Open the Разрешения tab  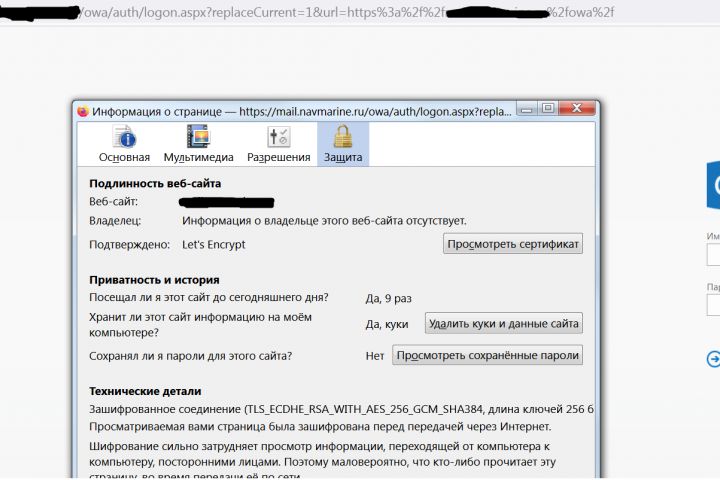278,144
